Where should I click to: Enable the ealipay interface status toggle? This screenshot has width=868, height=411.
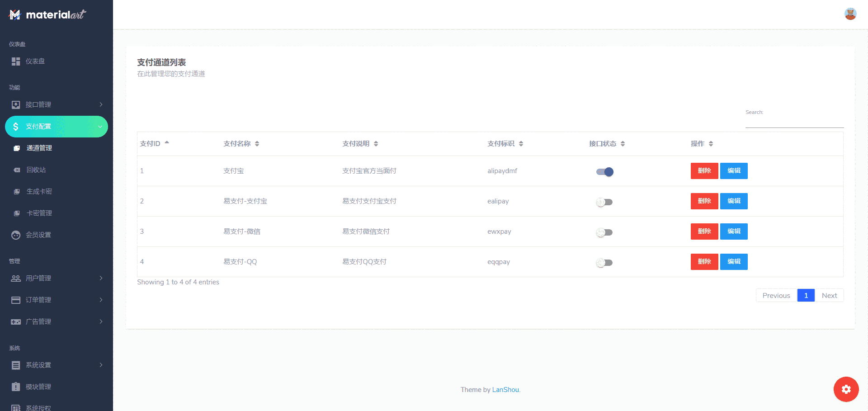[604, 202]
